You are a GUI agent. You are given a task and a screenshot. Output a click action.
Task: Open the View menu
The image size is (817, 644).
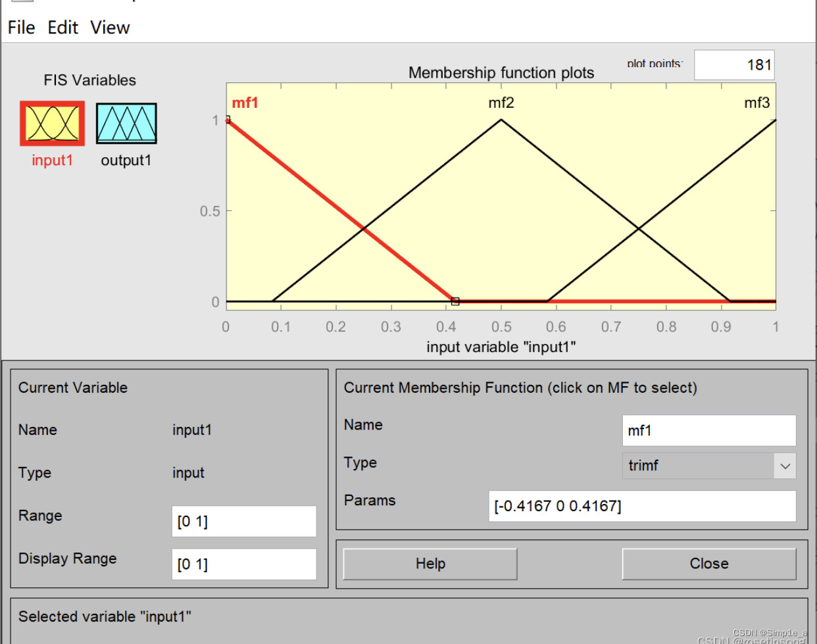point(110,28)
